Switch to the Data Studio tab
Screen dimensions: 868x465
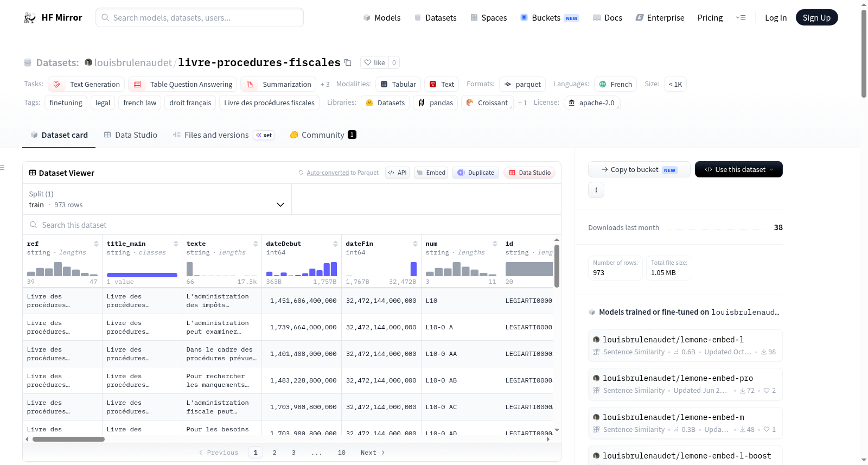(131, 135)
